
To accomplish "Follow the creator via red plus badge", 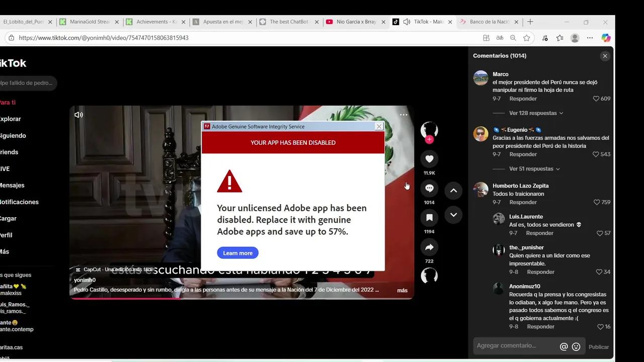I will click(x=429, y=140).
